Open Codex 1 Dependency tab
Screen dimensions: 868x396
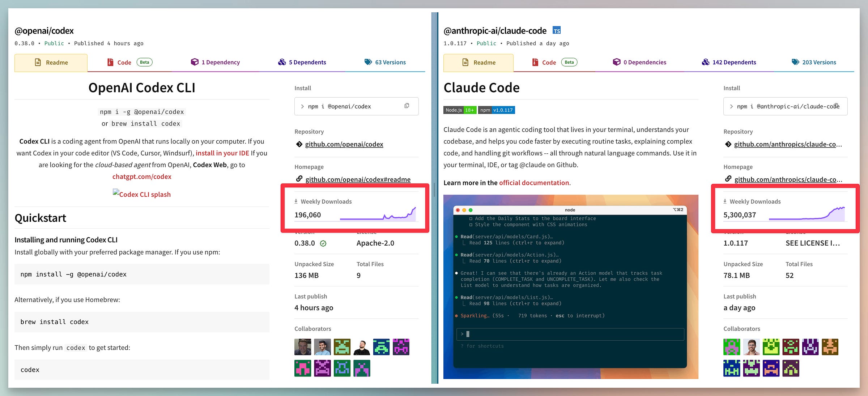click(216, 62)
